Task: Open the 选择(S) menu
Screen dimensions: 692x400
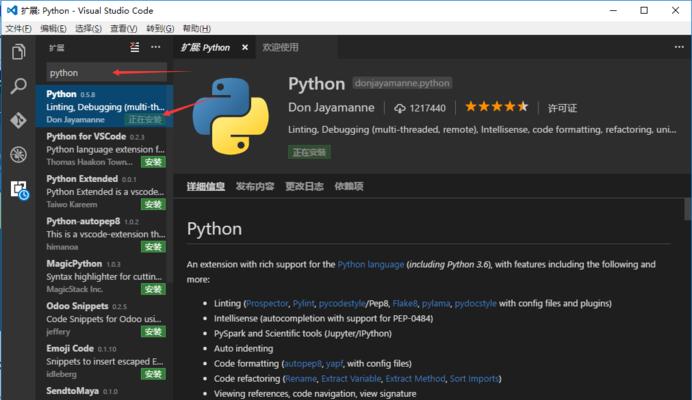Action: point(88,29)
